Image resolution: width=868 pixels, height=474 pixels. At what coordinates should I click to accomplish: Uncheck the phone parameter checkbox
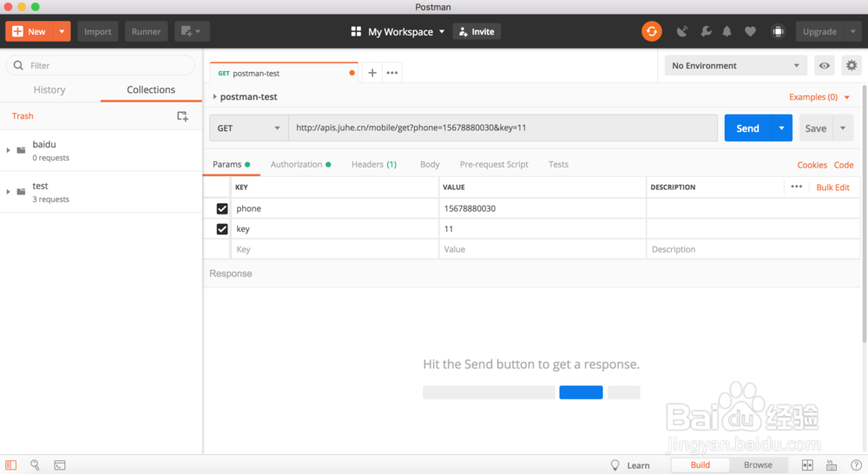(222, 208)
